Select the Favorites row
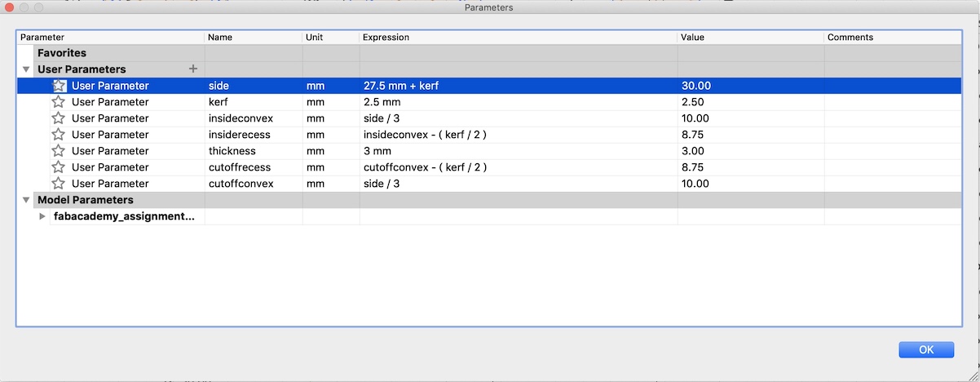Image resolution: width=980 pixels, height=382 pixels. (x=489, y=53)
